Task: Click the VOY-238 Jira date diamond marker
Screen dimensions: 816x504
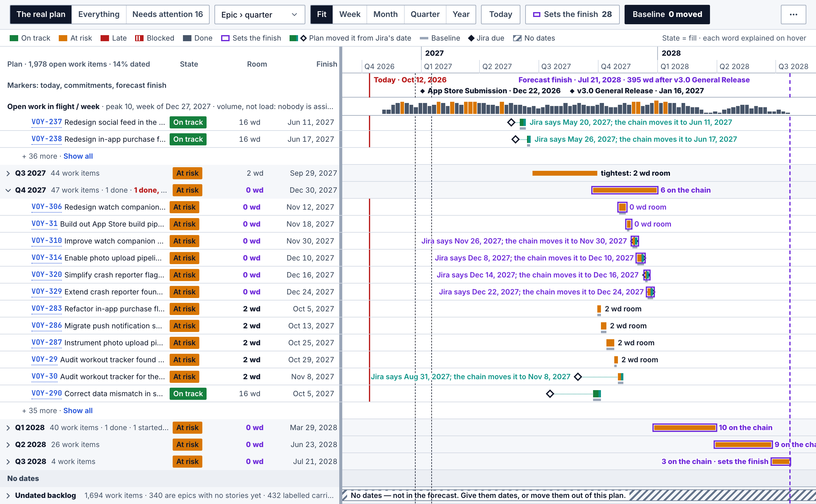Action: click(515, 139)
